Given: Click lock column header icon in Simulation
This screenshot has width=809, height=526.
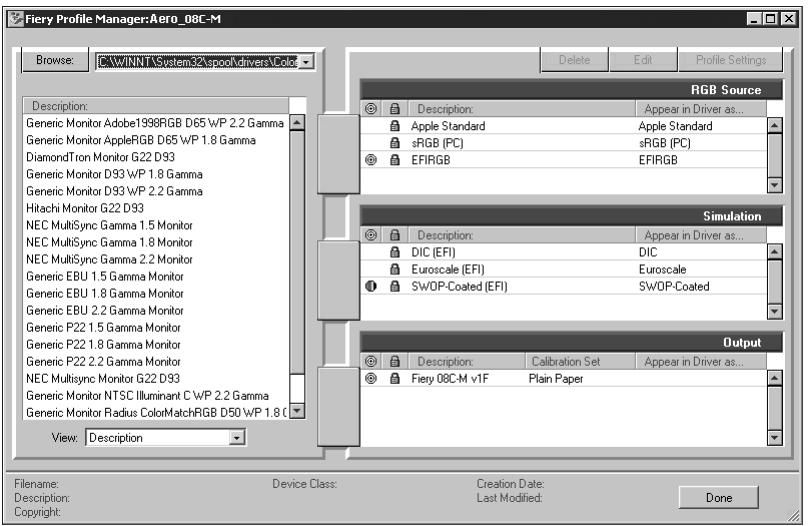Looking at the screenshot, I should click(395, 235).
